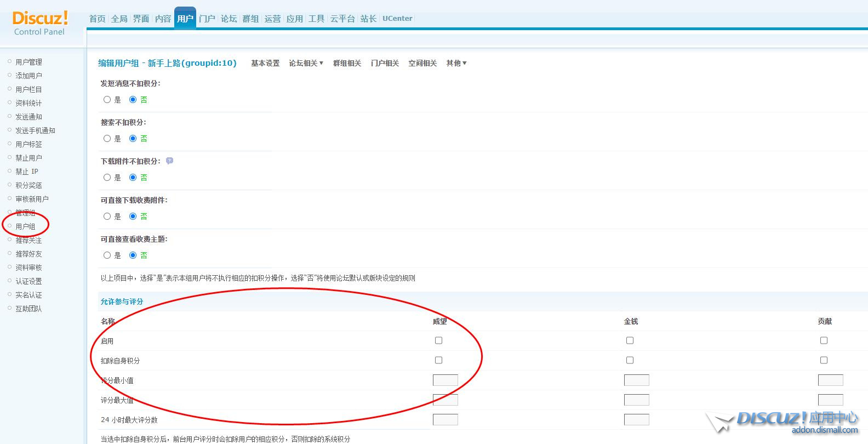The image size is (868, 444).
Task: Enable 启用 checkbox under 金钱
Action: pos(630,340)
